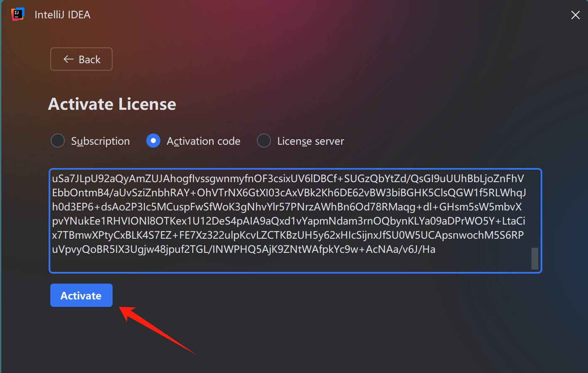Click the Activation code label text
This screenshot has height=373, width=588.
pos(203,141)
